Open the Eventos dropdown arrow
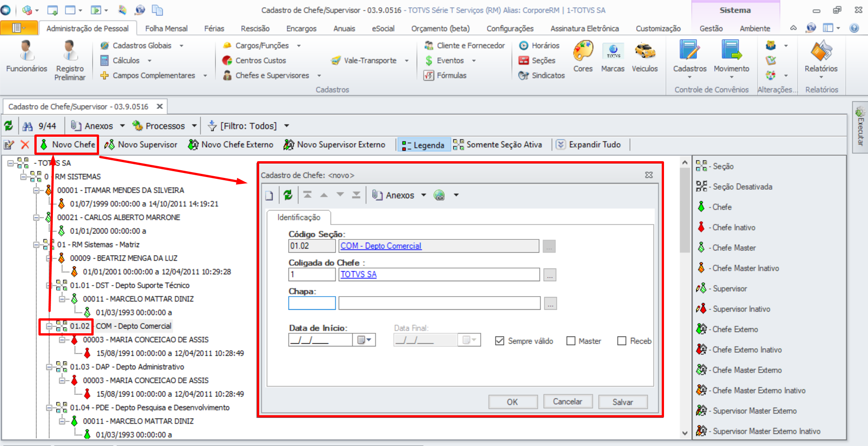The width and height of the screenshot is (868, 446). (474, 61)
